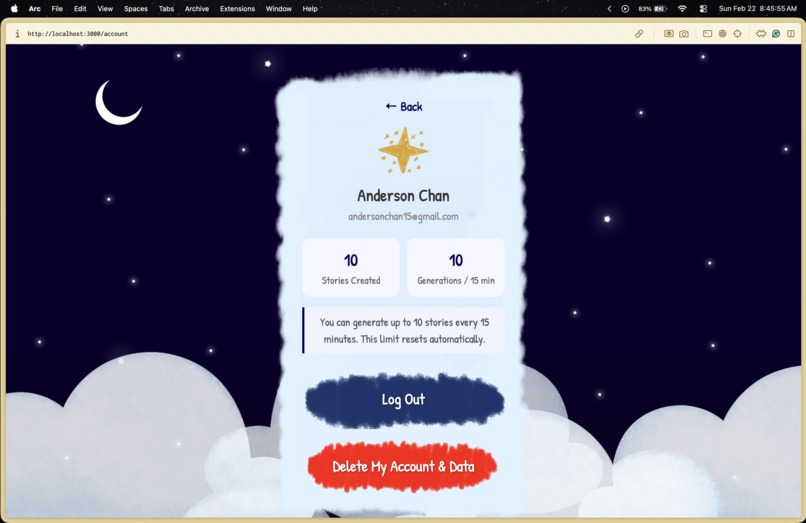806x523 pixels.
Task: Click Delete My Account & Data
Action: 403,466
